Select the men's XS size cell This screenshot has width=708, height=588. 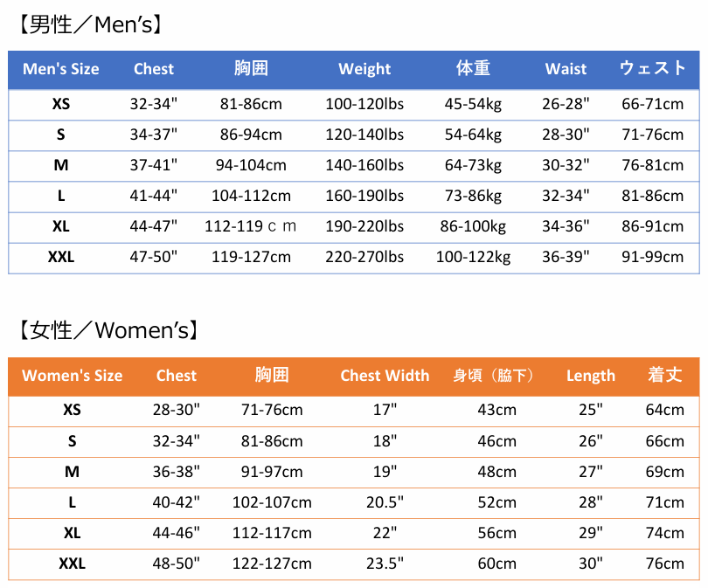coord(61,104)
